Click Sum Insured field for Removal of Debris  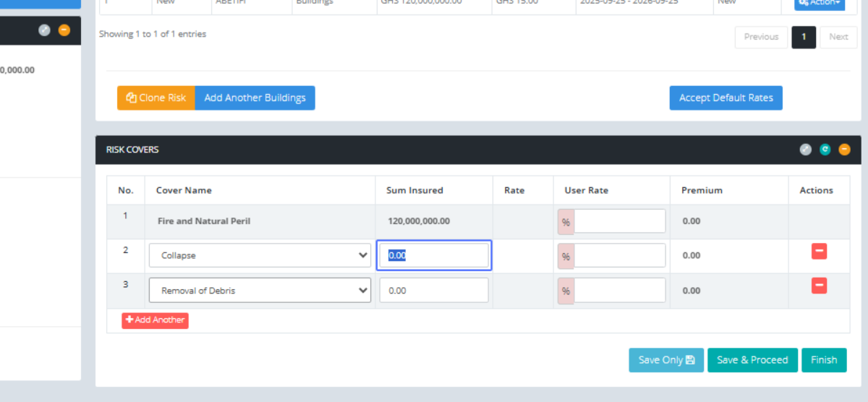click(x=434, y=291)
